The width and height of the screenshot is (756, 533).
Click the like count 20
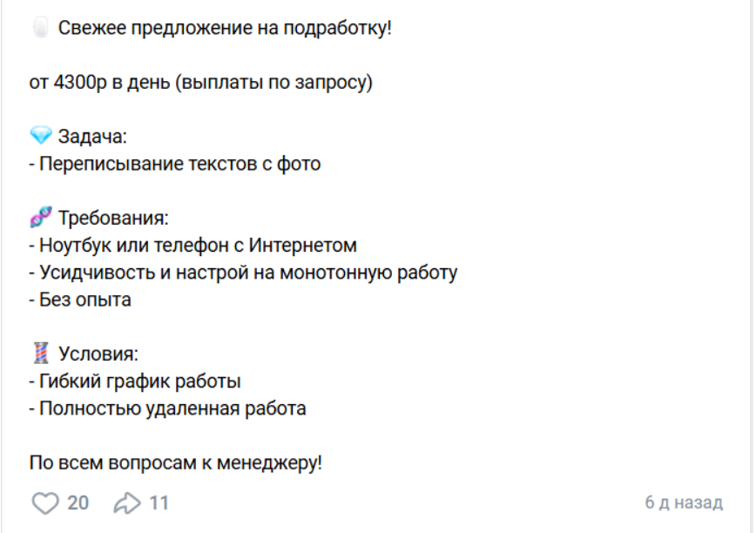[x=78, y=503]
